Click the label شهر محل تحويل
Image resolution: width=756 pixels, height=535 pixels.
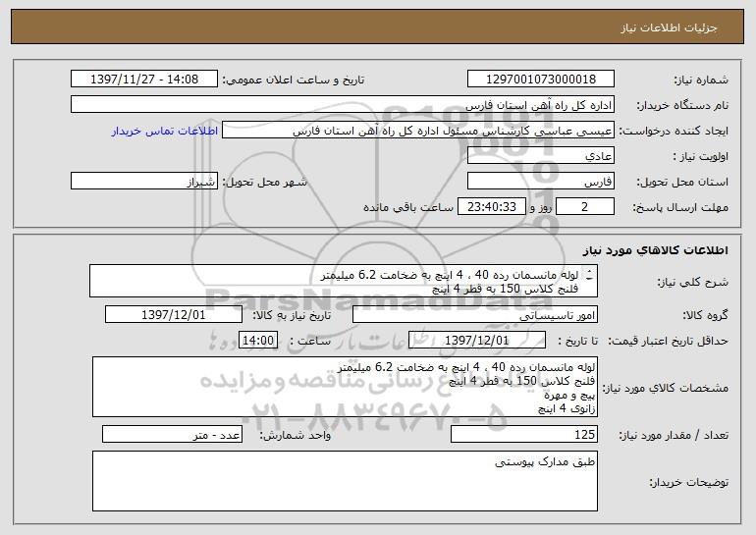[264, 182]
